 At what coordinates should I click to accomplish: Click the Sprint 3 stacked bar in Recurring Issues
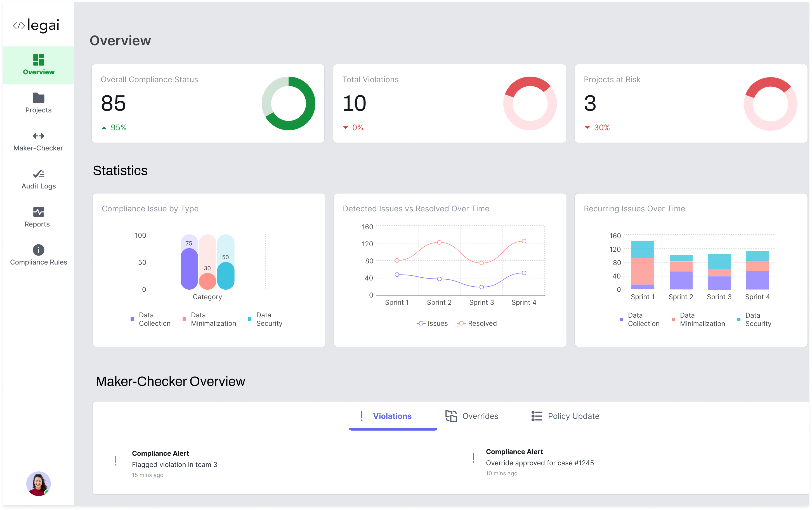point(719,272)
